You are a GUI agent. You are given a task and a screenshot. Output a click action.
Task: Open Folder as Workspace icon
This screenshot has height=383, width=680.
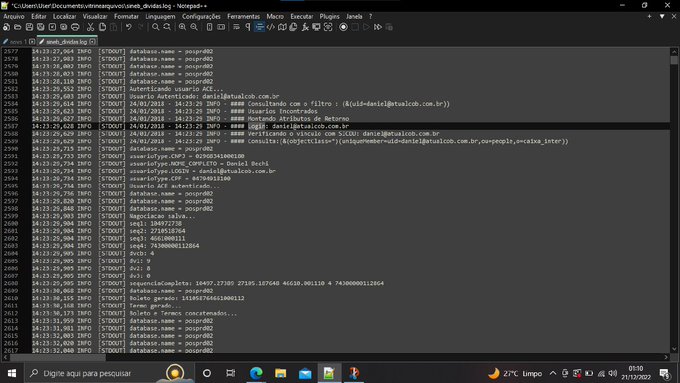pos(316,27)
